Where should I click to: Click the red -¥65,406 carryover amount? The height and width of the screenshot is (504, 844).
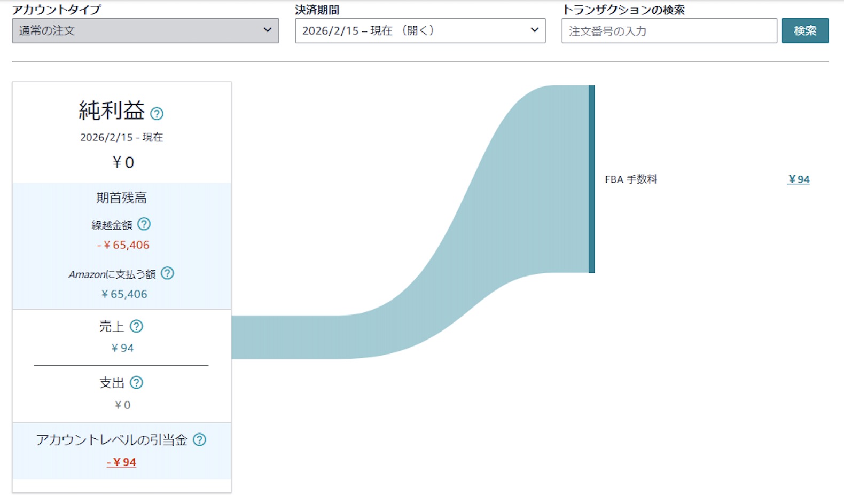123,245
